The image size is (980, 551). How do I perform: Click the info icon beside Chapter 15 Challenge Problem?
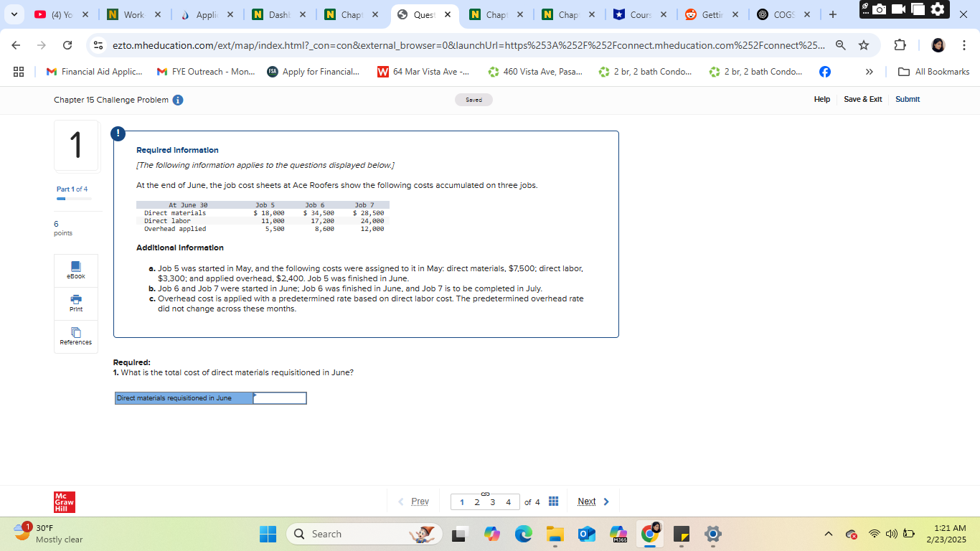tap(176, 100)
